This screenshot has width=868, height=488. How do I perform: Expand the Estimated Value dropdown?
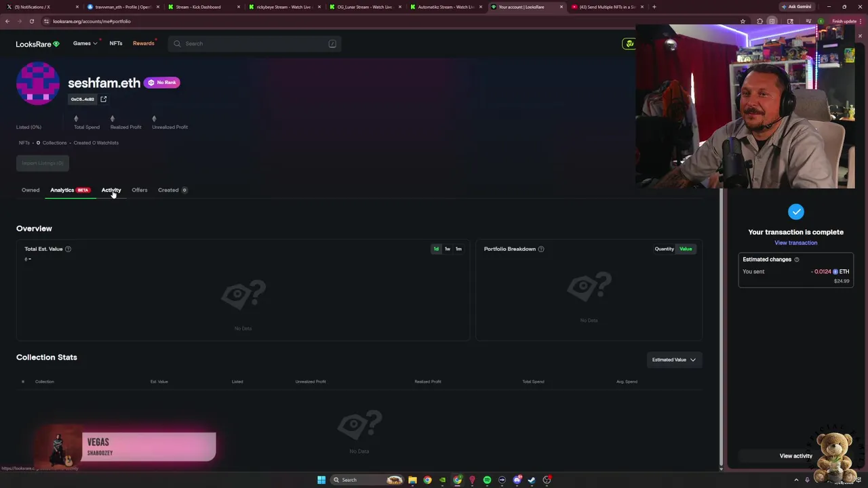673,360
